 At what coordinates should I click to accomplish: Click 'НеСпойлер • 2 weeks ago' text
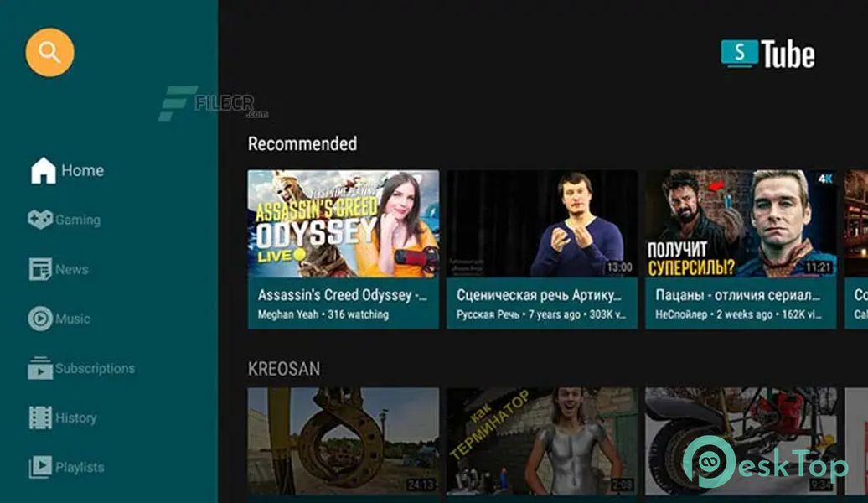[714, 314]
